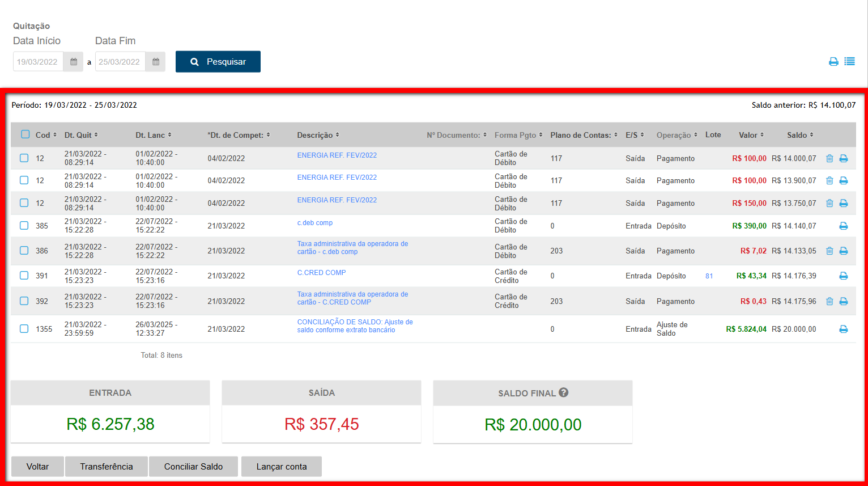Screen dimensions: 868x486
Task: Click the print icon beside the list icon
Action: [x=833, y=62]
